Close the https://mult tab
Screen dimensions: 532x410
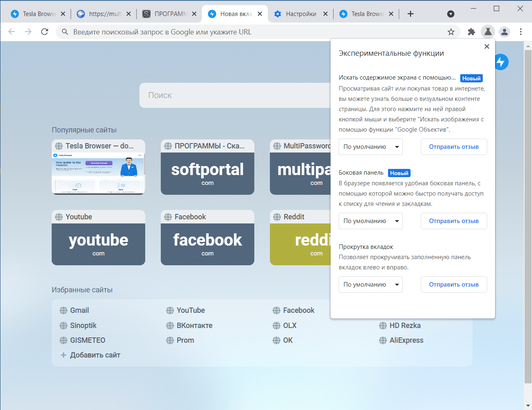coord(128,14)
